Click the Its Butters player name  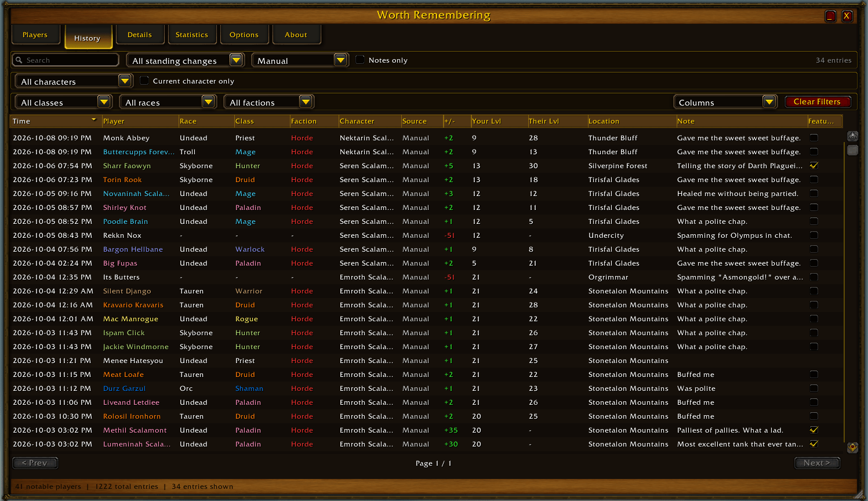(x=121, y=277)
